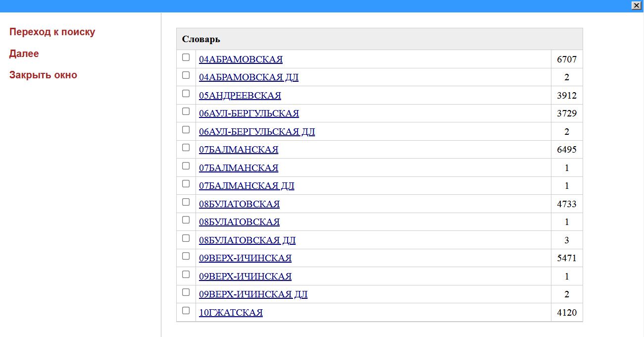This screenshot has width=644, height=337.
Task: Select the 08БУЛАТОВСКАЯ ДЛ link
Action: pos(247,240)
